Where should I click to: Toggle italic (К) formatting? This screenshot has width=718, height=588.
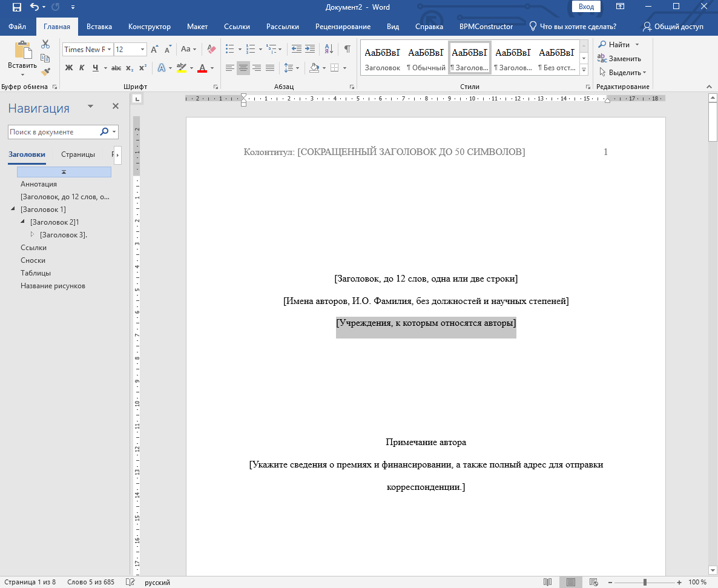pos(82,68)
